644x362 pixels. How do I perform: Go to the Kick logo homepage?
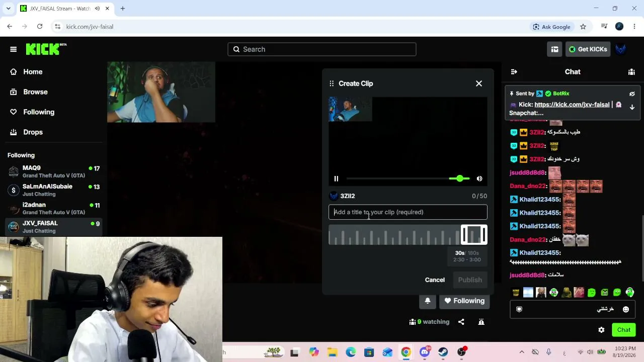pyautogui.click(x=46, y=49)
